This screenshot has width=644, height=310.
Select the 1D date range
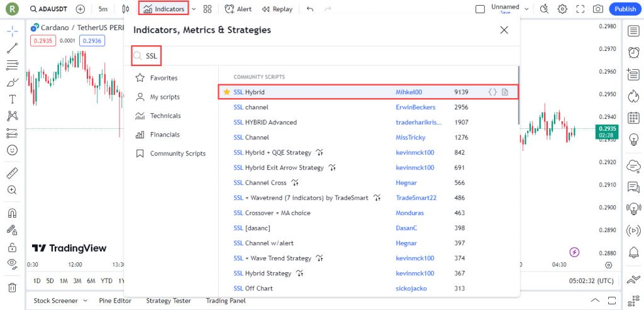(x=36, y=281)
